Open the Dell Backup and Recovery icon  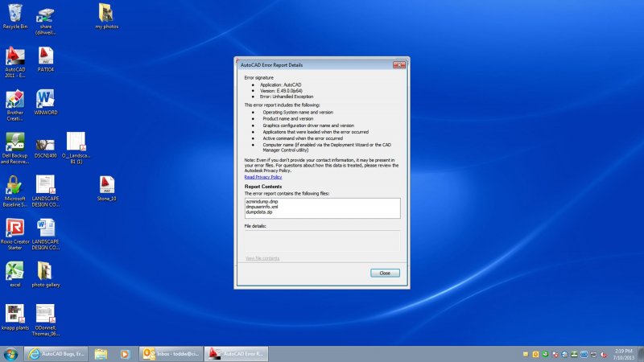pos(15,148)
